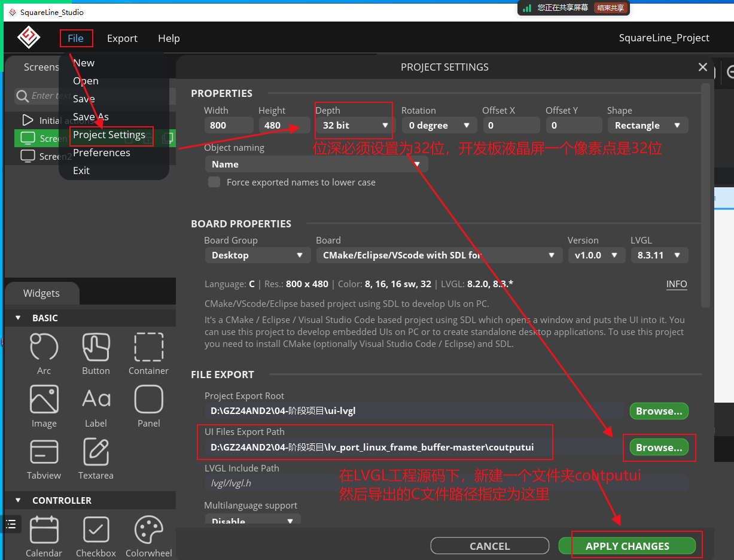The width and height of the screenshot is (734, 560).
Task: Select the Label widget
Action: [96, 406]
